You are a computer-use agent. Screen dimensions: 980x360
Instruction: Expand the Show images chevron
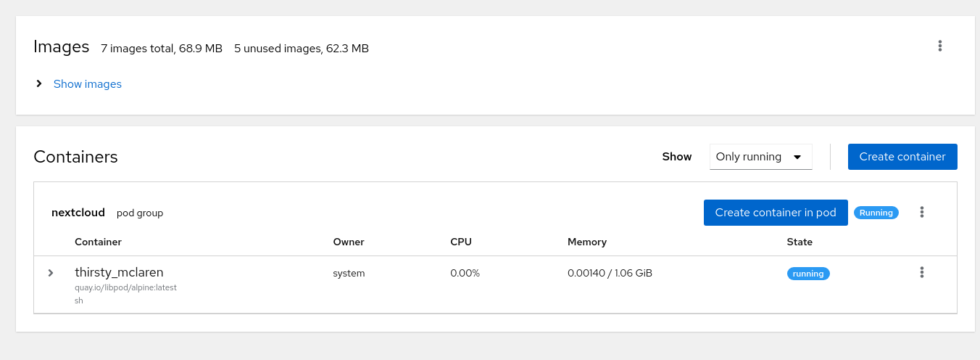(x=39, y=83)
